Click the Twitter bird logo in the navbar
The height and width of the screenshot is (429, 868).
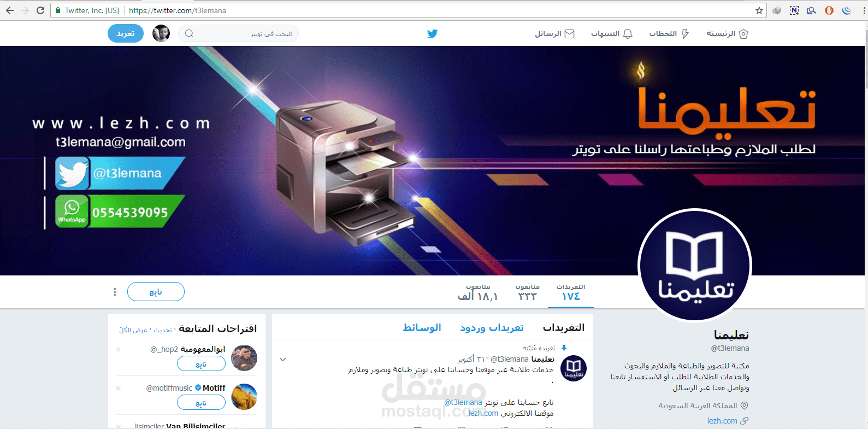[432, 34]
